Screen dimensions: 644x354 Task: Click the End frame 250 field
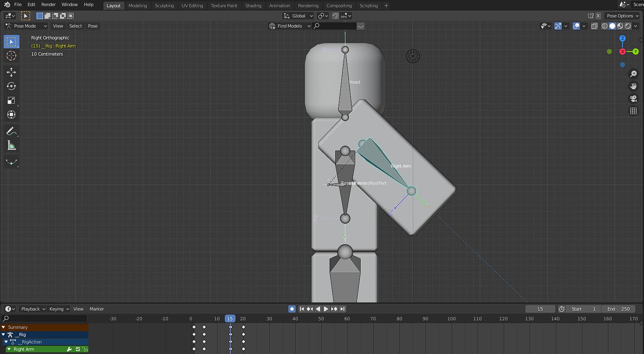point(618,309)
